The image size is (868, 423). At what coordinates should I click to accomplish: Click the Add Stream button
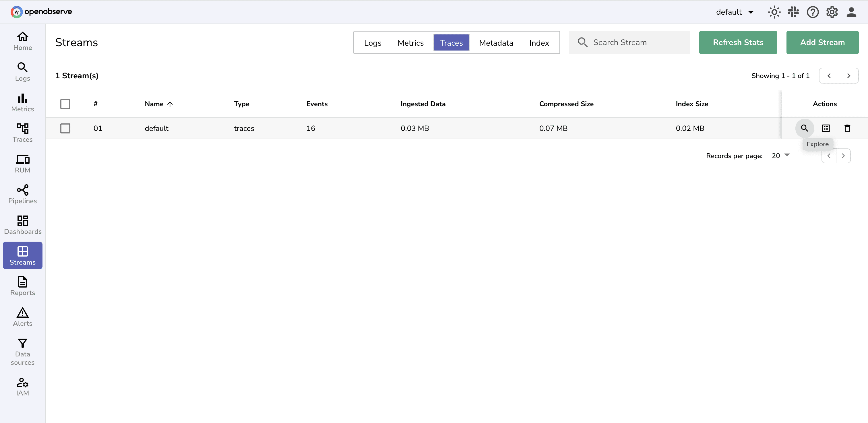(822, 42)
